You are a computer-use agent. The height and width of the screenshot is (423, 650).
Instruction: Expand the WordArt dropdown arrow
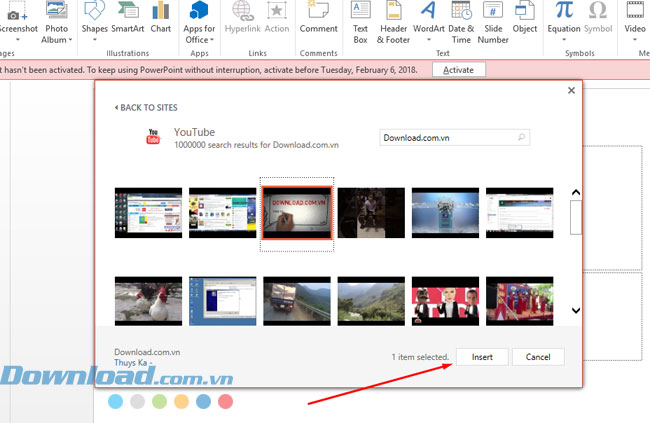click(x=429, y=40)
